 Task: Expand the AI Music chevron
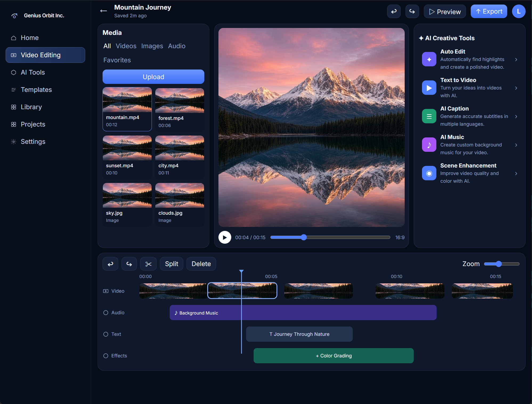point(516,145)
